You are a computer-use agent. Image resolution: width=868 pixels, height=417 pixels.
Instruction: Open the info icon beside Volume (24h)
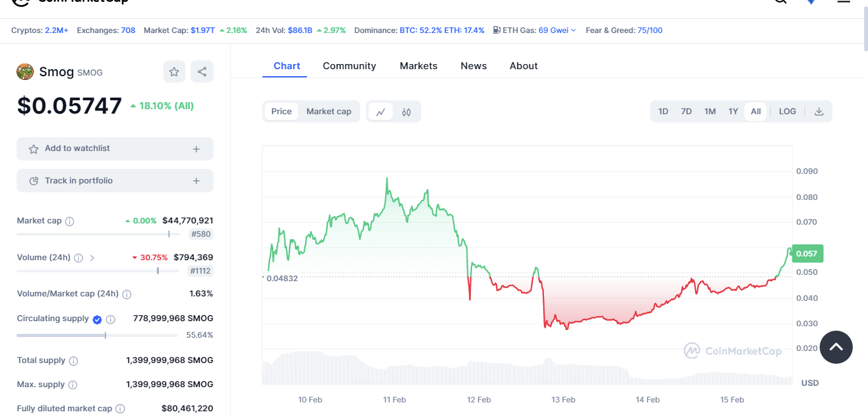(79, 258)
